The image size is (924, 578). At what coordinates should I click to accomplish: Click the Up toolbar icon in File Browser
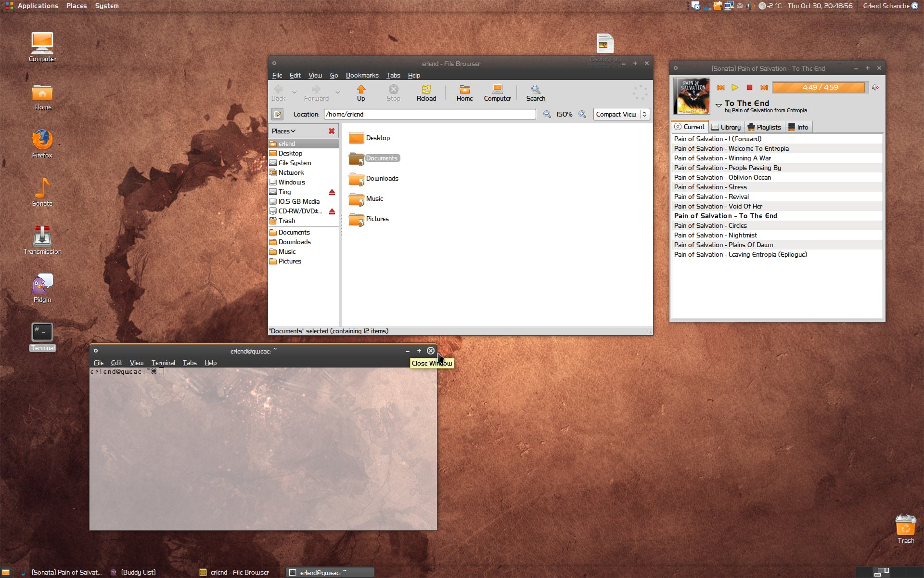click(361, 93)
